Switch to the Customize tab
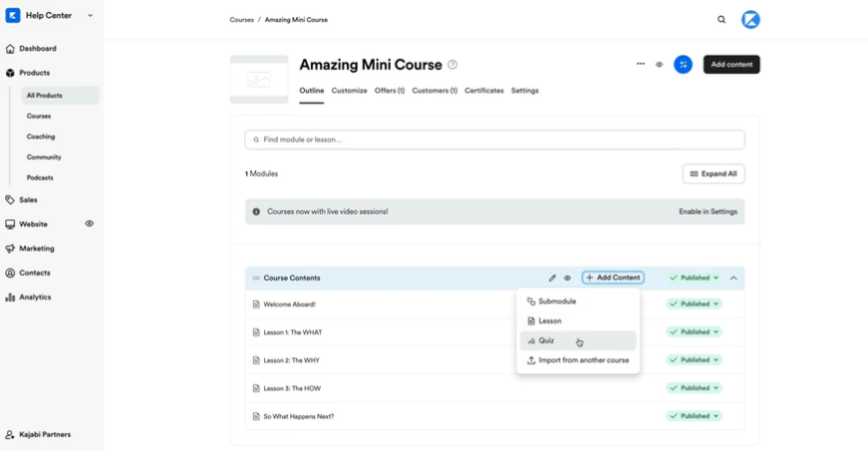 (x=349, y=91)
